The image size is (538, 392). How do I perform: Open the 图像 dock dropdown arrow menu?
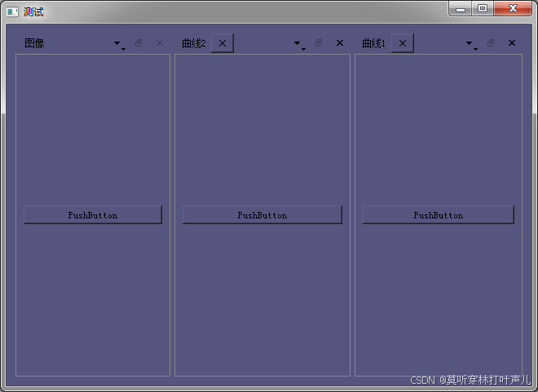[x=119, y=45]
